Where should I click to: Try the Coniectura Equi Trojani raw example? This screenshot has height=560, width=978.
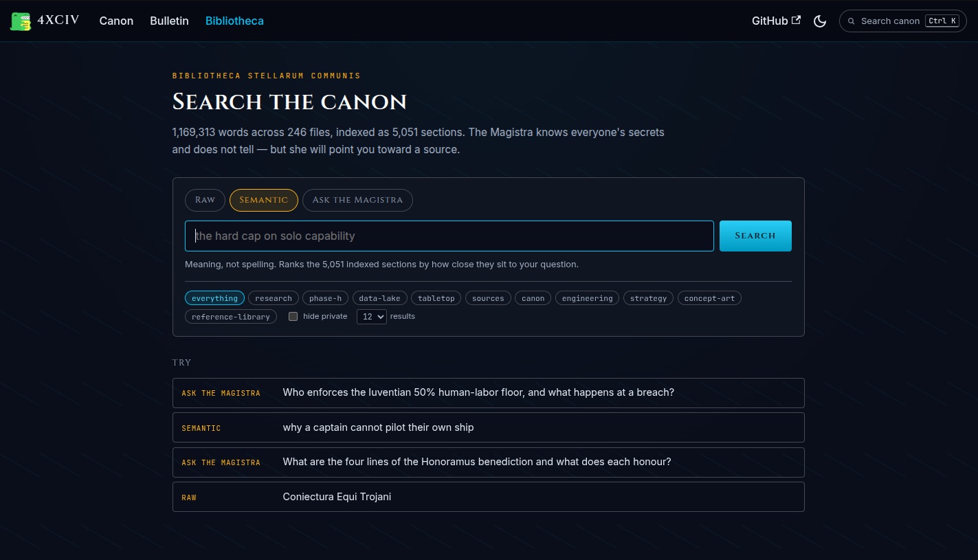(488, 497)
